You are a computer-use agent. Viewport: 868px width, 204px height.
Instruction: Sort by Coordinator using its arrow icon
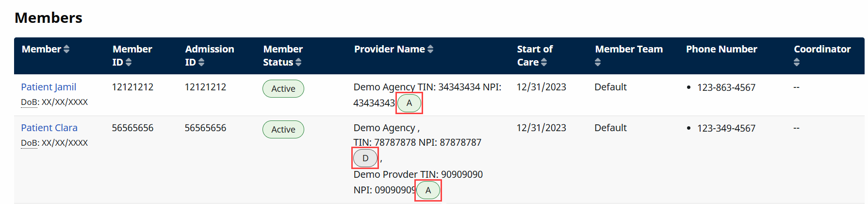797,62
